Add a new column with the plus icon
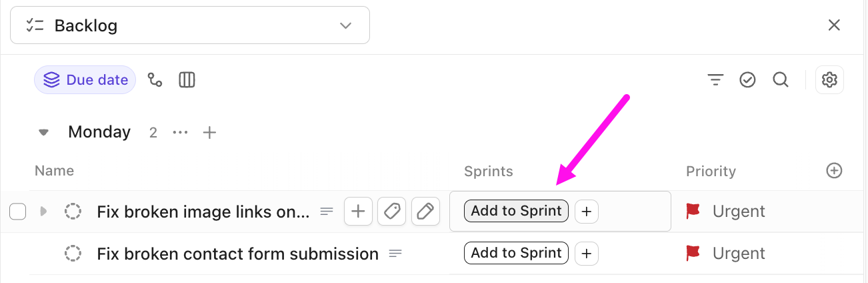Image resolution: width=868 pixels, height=283 pixels. [x=834, y=171]
